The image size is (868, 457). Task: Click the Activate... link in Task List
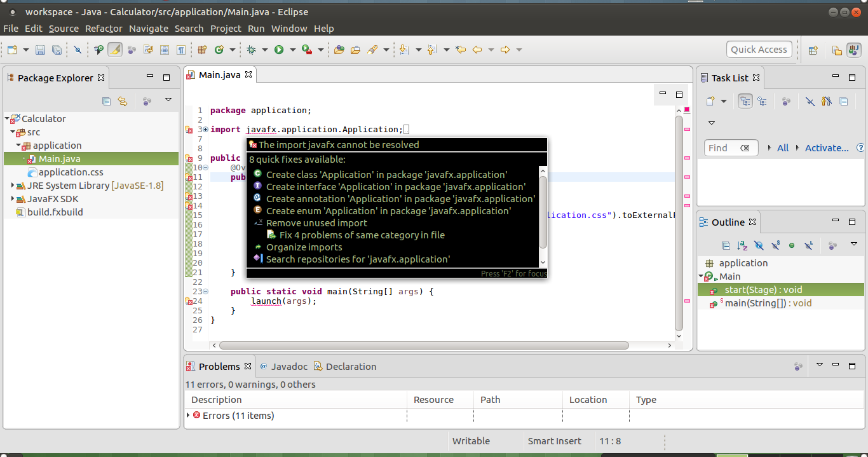[826, 147]
